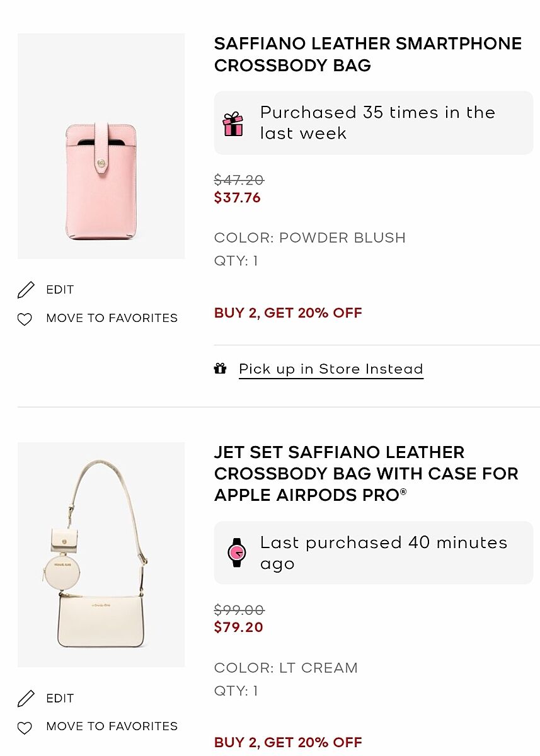Open the pink smartphone crossbody bag image
Viewport: 540px width, 756px height.
click(101, 146)
